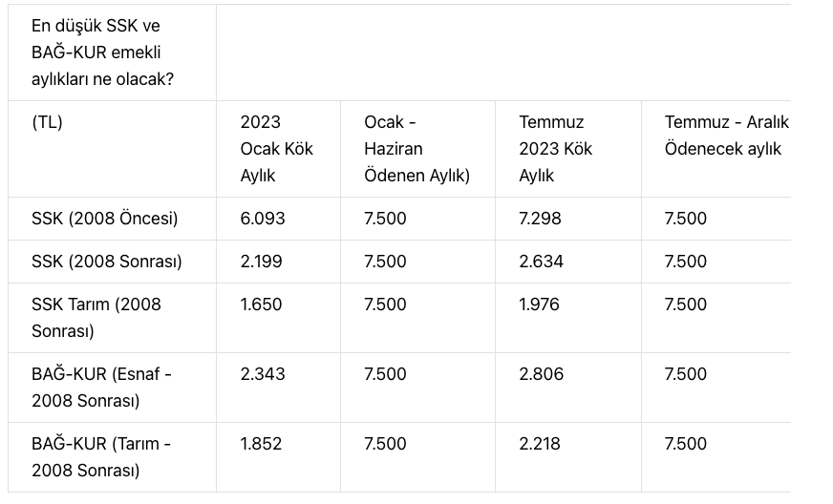Select the 2.218 value cell
This screenshot has width=833, height=504.
click(541, 444)
